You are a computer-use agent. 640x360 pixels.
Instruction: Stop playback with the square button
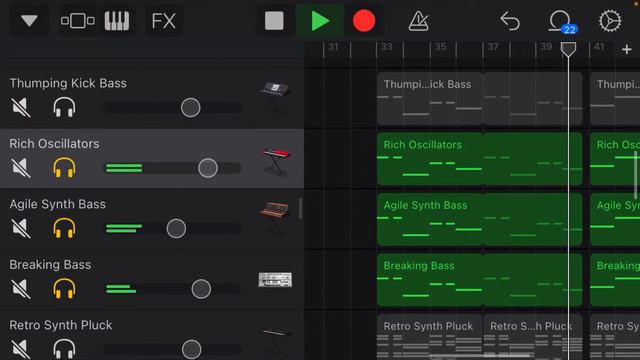pyautogui.click(x=274, y=20)
